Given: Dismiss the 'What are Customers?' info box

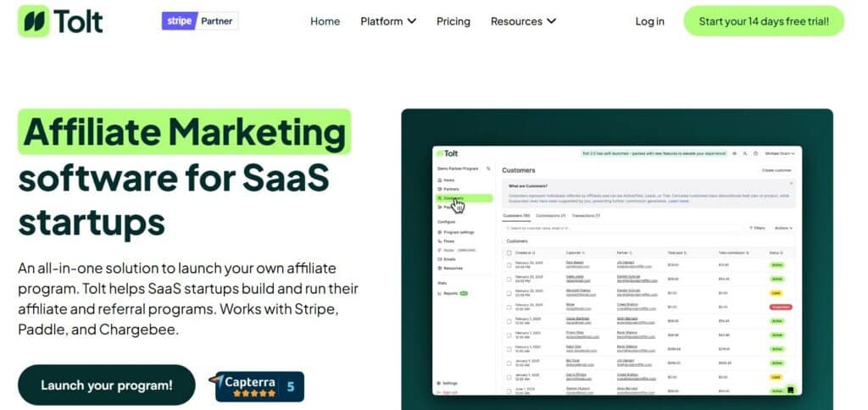Looking at the screenshot, I should coord(792,184).
